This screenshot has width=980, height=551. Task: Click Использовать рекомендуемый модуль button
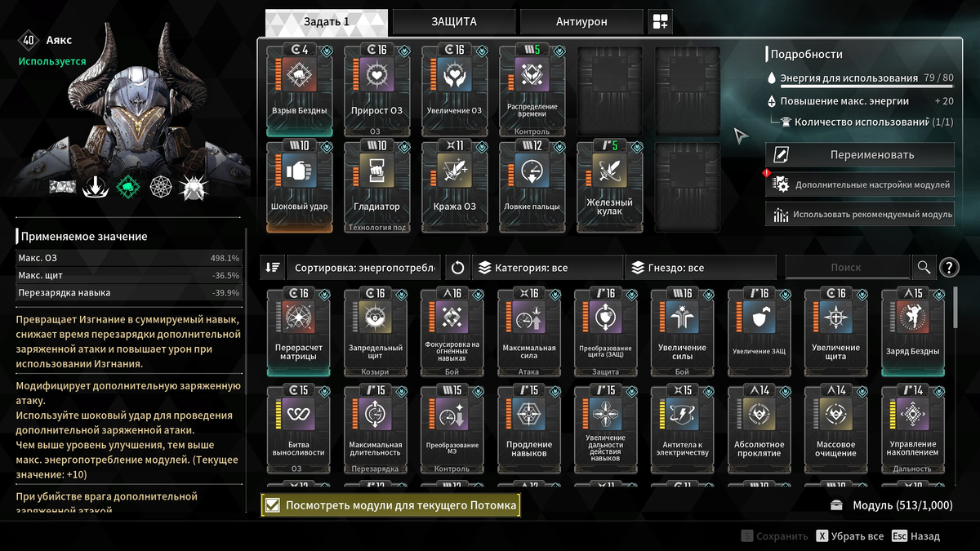[x=860, y=214]
